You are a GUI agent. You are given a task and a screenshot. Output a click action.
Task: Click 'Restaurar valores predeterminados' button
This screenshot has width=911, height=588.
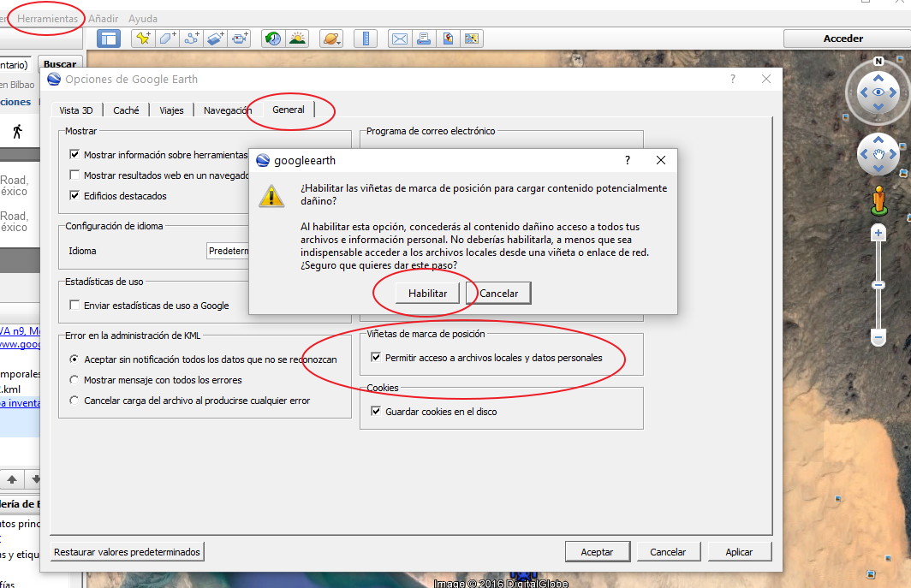tap(127, 552)
